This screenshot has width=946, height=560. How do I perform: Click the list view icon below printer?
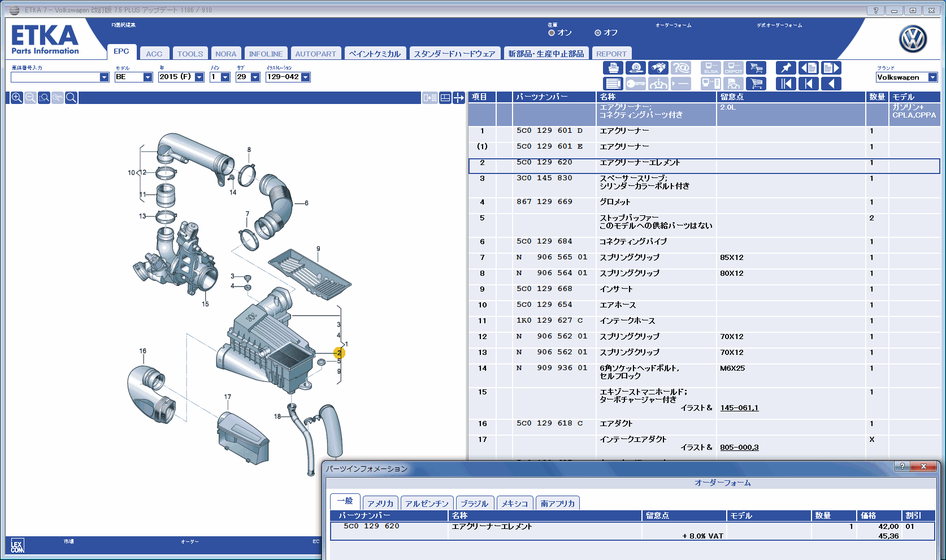[x=613, y=84]
